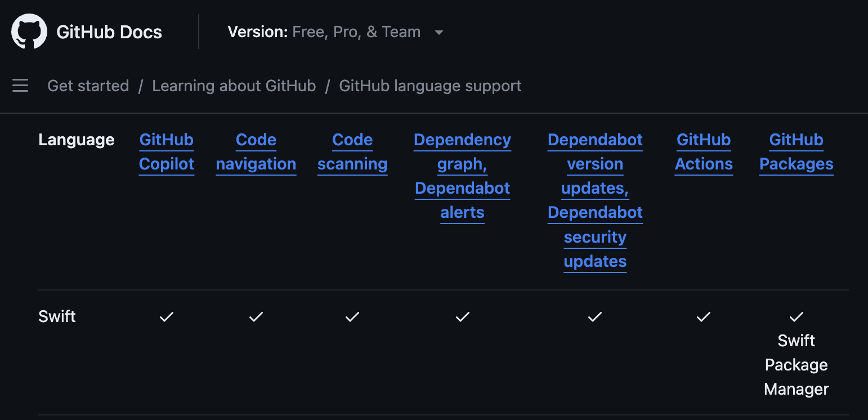Click the Swift row label
868x420 pixels.
click(x=57, y=316)
